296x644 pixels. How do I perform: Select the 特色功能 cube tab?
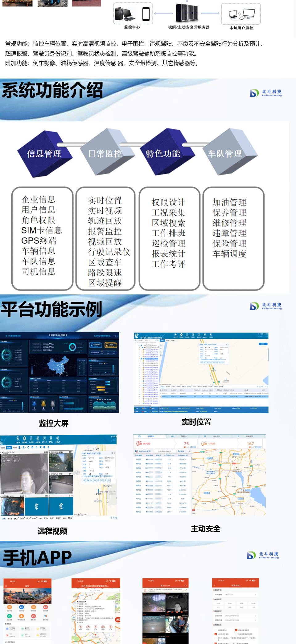163,153
